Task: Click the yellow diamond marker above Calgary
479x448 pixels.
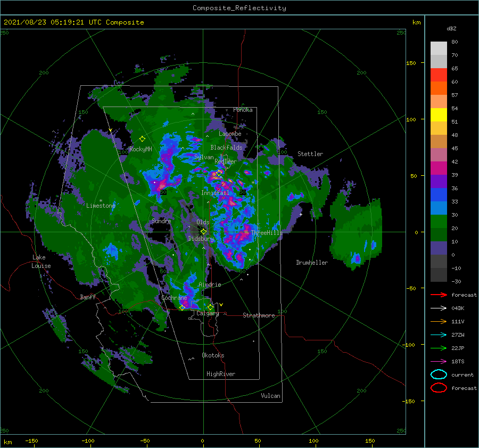Action: click(210, 307)
